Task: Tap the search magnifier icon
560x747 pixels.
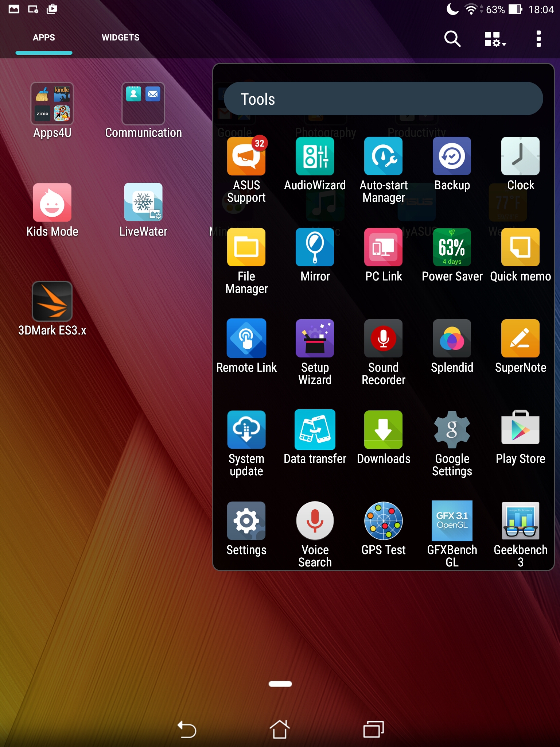Action: (452, 39)
